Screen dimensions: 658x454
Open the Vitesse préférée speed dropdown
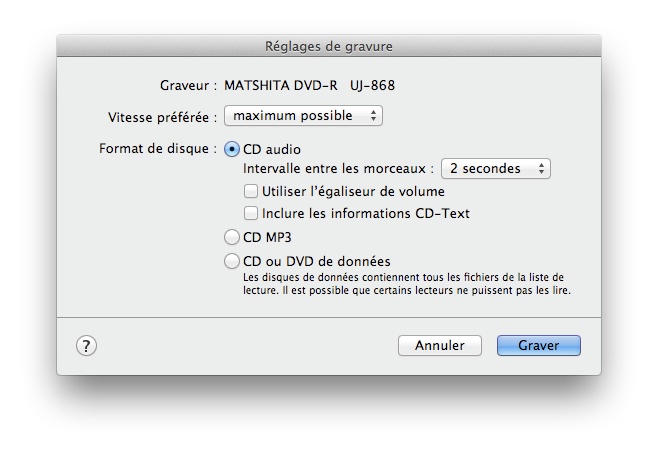pyautogui.click(x=302, y=116)
